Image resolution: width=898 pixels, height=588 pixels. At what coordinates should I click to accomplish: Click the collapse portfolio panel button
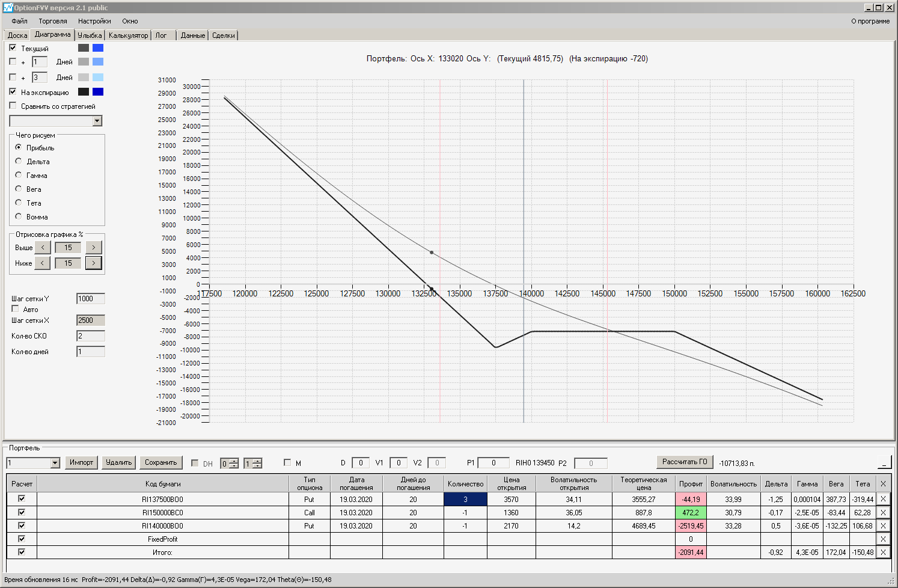pos(884,462)
